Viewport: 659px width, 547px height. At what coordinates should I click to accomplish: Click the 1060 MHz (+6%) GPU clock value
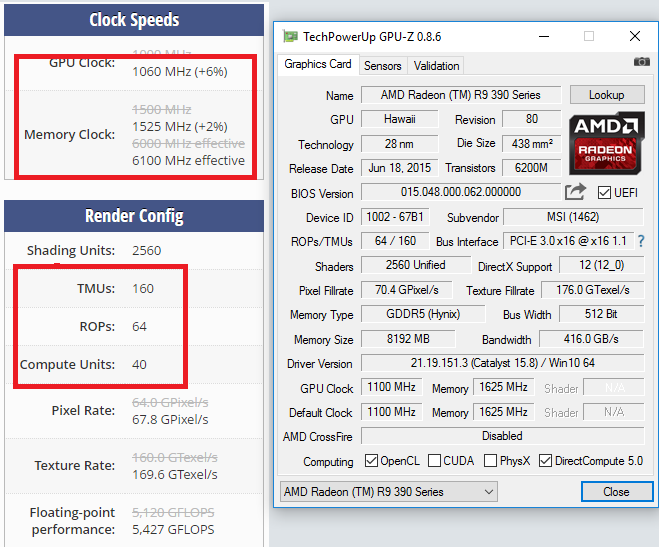pyautogui.click(x=180, y=72)
